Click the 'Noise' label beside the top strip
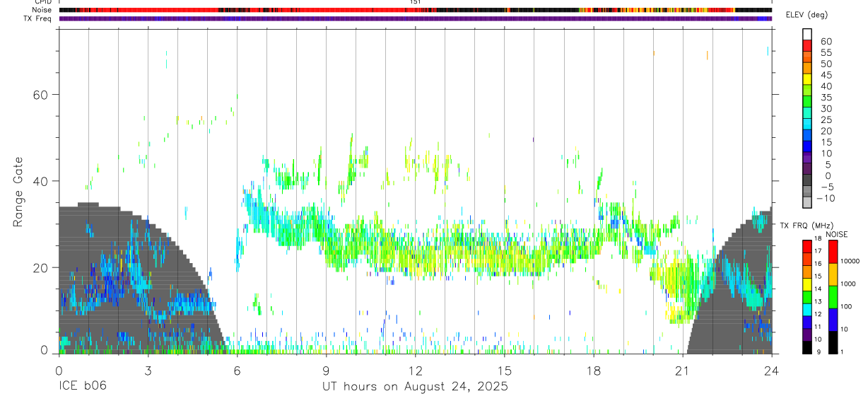The image size is (868, 401). 42,10
